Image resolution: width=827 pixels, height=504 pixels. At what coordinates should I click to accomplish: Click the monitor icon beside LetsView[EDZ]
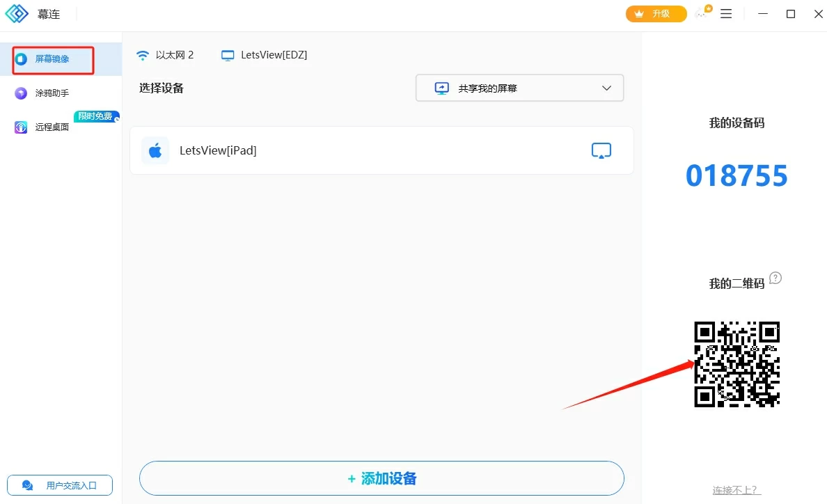point(228,56)
